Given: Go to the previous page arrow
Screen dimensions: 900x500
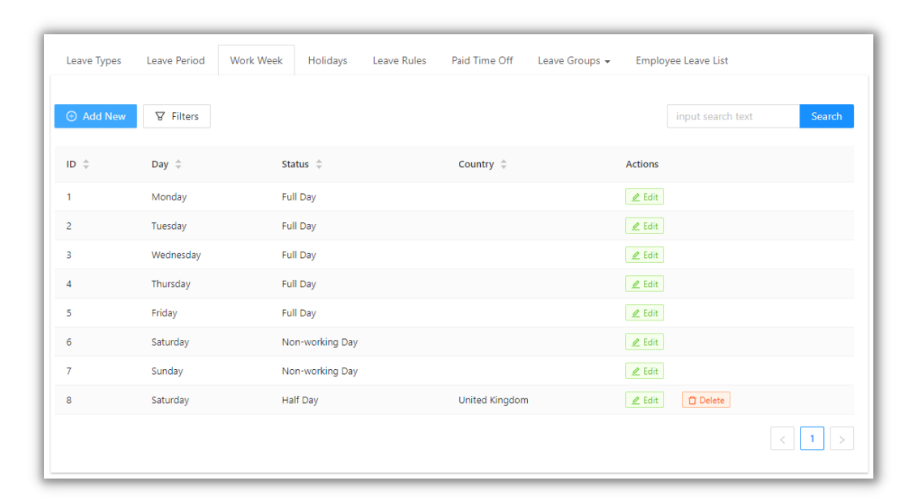Looking at the screenshot, I should (782, 439).
